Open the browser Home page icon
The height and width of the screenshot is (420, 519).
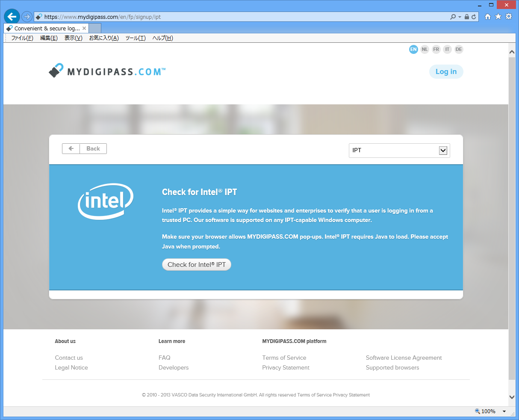(x=488, y=17)
